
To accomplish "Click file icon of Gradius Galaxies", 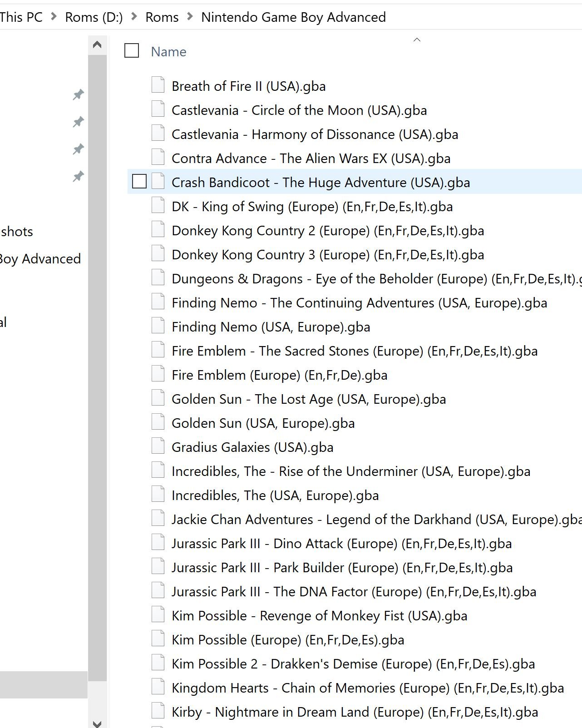I will pos(158,446).
